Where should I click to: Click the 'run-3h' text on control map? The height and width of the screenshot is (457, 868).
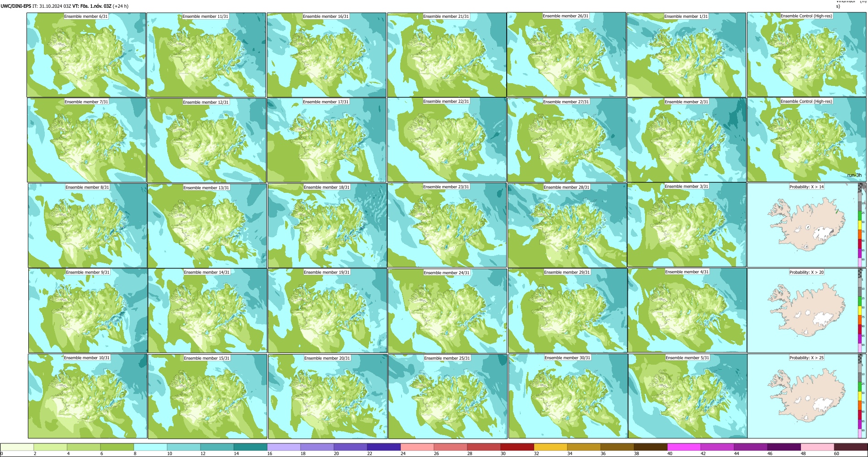[854, 175]
